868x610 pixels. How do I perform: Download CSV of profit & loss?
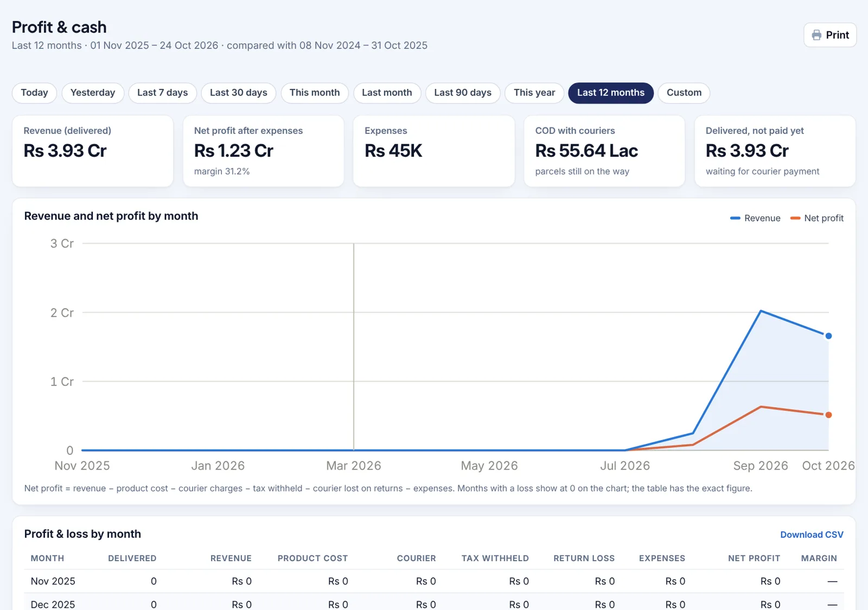tap(812, 535)
